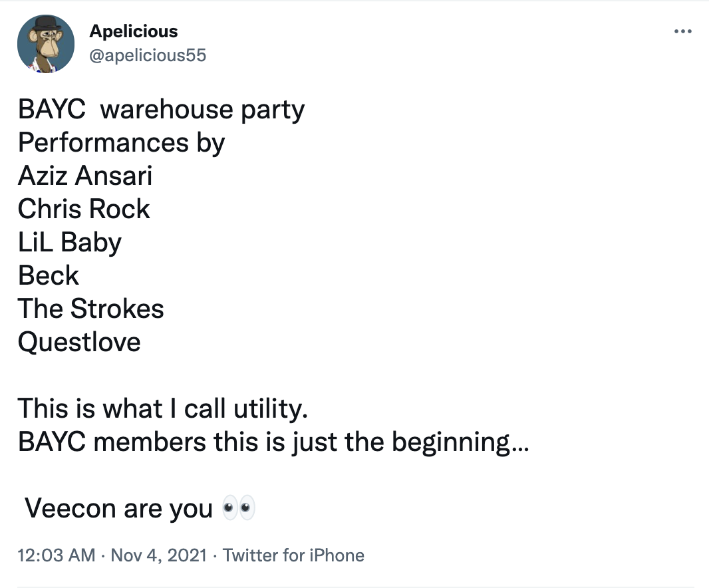Select the LiL Baby text line
Screen dimensions: 709x588
pyautogui.click(x=70, y=242)
